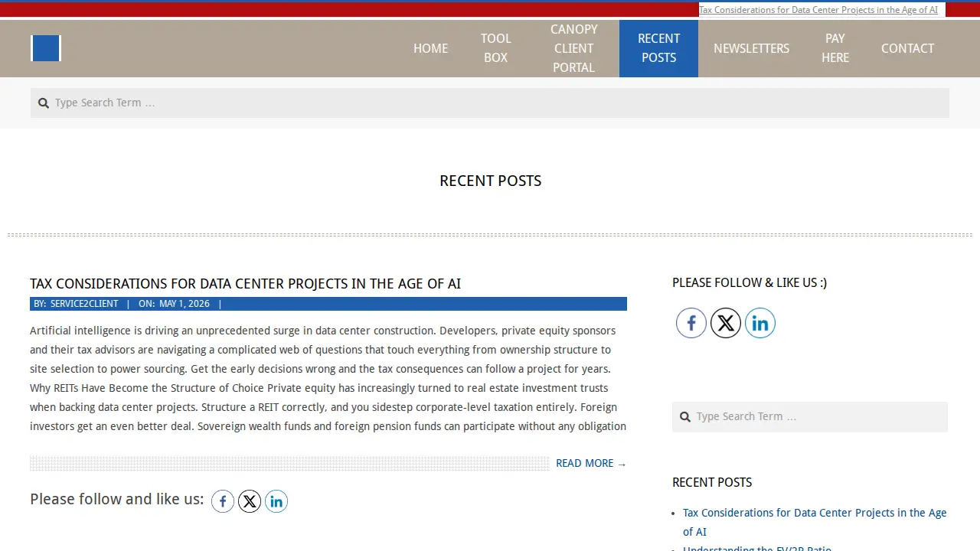Click the sidebar Facebook follow icon
This screenshot has height=551, width=980.
tap(691, 323)
